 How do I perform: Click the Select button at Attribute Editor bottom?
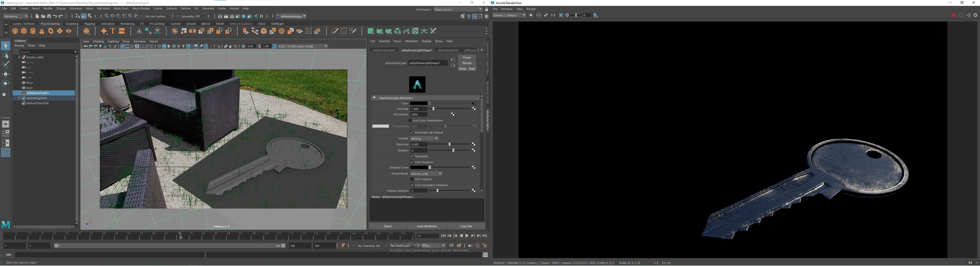point(388,226)
